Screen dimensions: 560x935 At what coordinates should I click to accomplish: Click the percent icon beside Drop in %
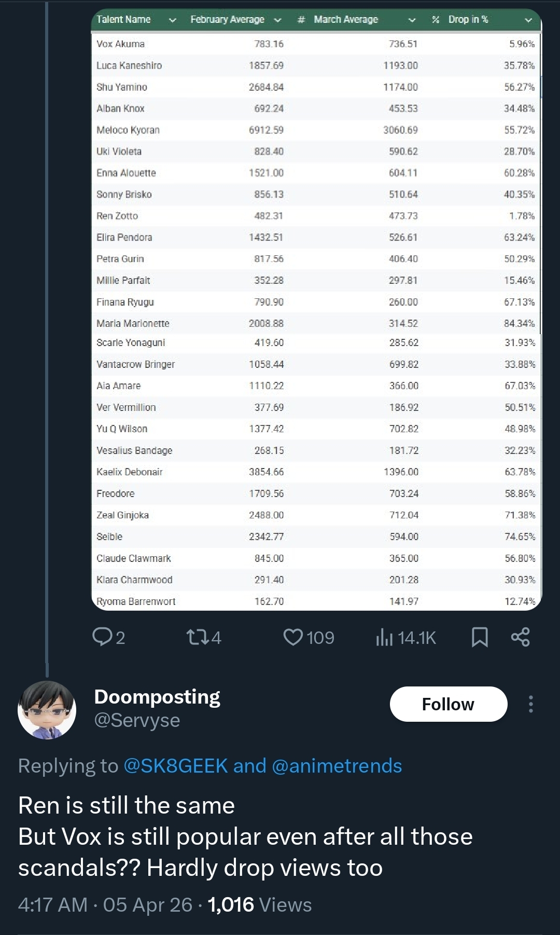436,20
